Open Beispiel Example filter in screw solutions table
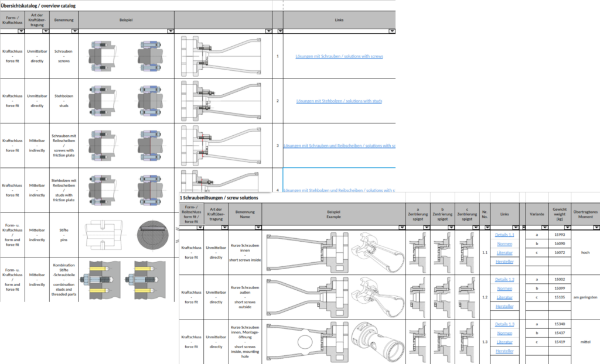This screenshot has height=364, width=600. click(402, 228)
